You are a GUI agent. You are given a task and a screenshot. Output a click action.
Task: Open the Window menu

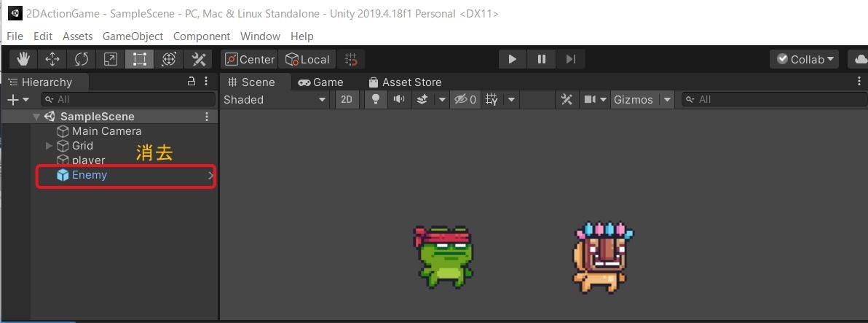coord(260,36)
